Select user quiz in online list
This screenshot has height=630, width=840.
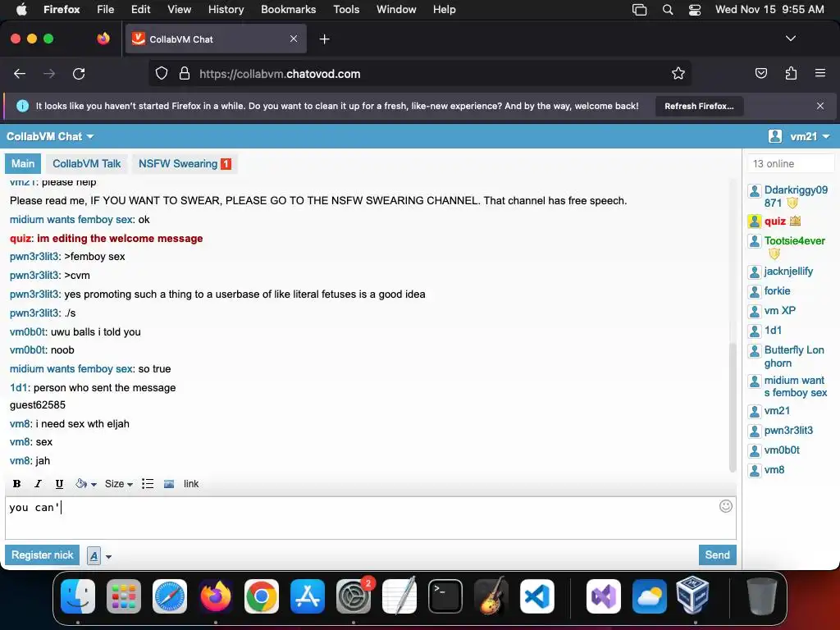click(x=774, y=221)
